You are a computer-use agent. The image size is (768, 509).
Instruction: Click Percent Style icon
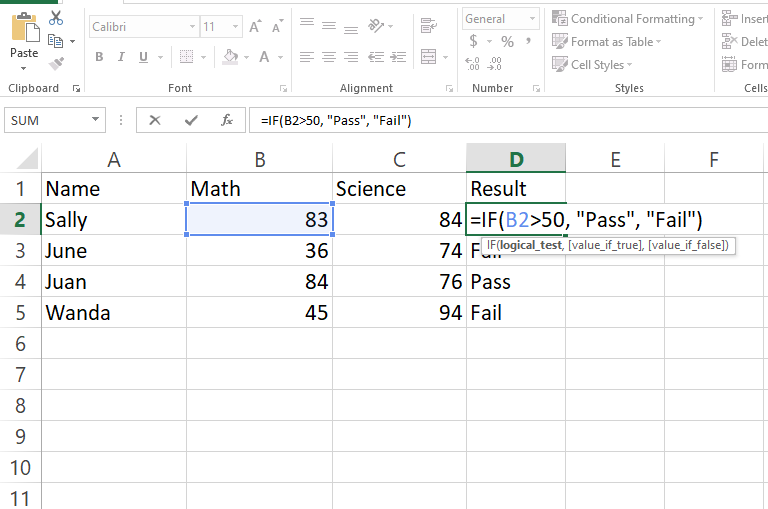coord(507,42)
